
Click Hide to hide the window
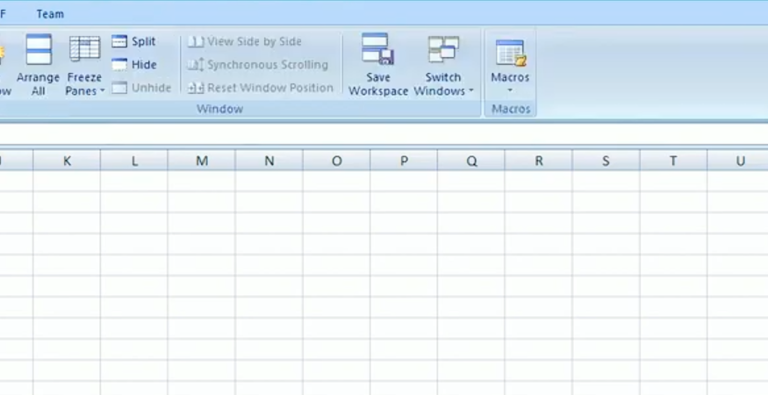pyautogui.click(x=134, y=65)
